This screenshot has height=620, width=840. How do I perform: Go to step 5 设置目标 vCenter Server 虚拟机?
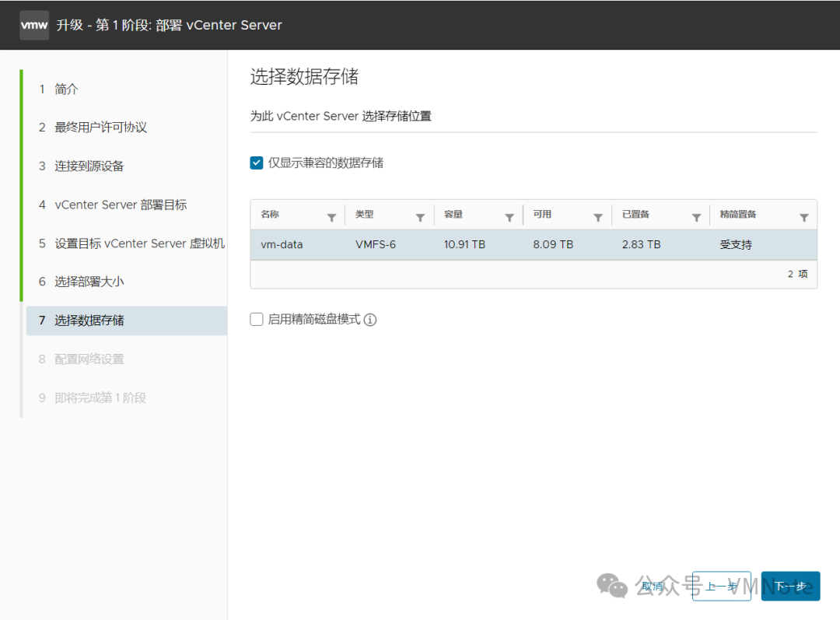[131, 243]
